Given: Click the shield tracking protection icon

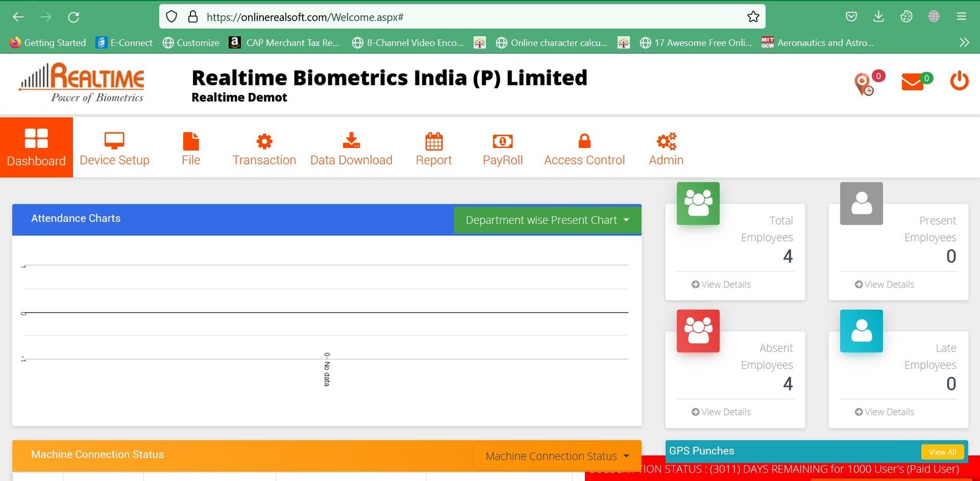Looking at the screenshot, I should (x=171, y=17).
